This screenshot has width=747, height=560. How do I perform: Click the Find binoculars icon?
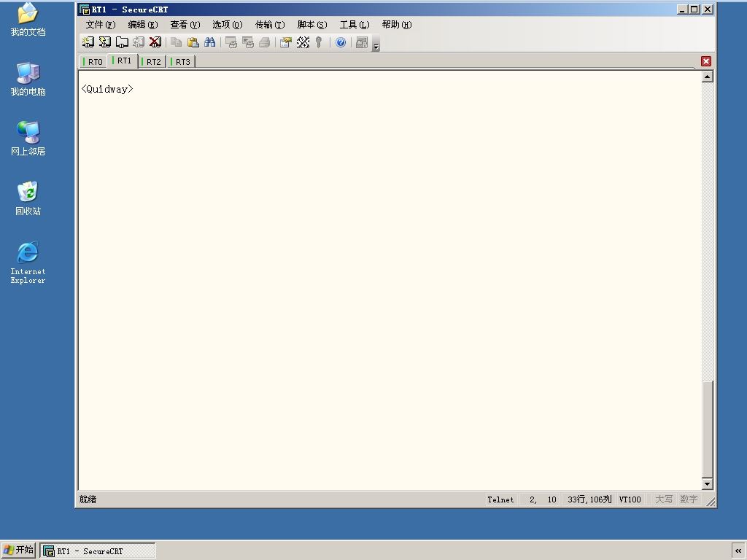tap(209, 42)
